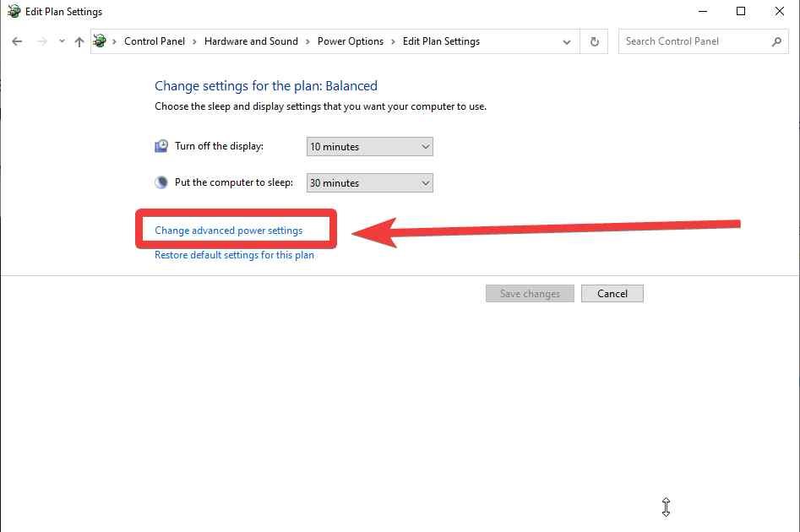
Task: Click 'Choose the sleep and display settings' description
Action: pyautogui.click(x=320, y=106)
